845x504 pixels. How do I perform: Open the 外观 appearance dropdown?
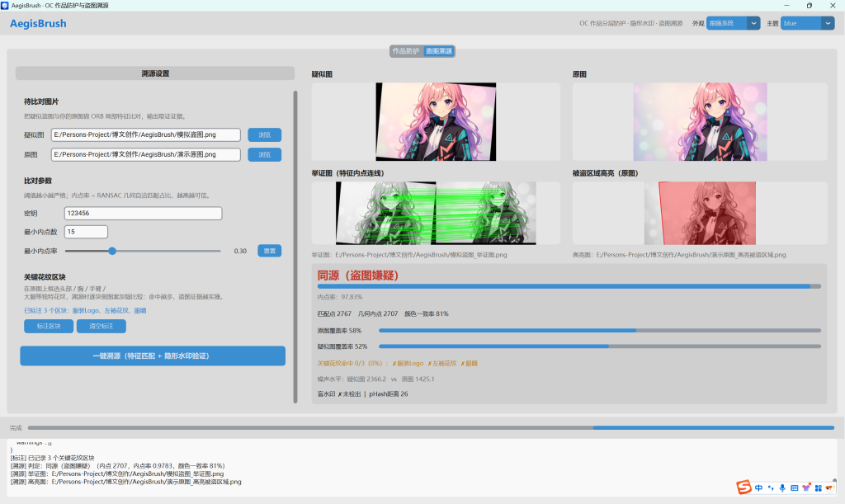pyautogui.click(x=733, y=23)
